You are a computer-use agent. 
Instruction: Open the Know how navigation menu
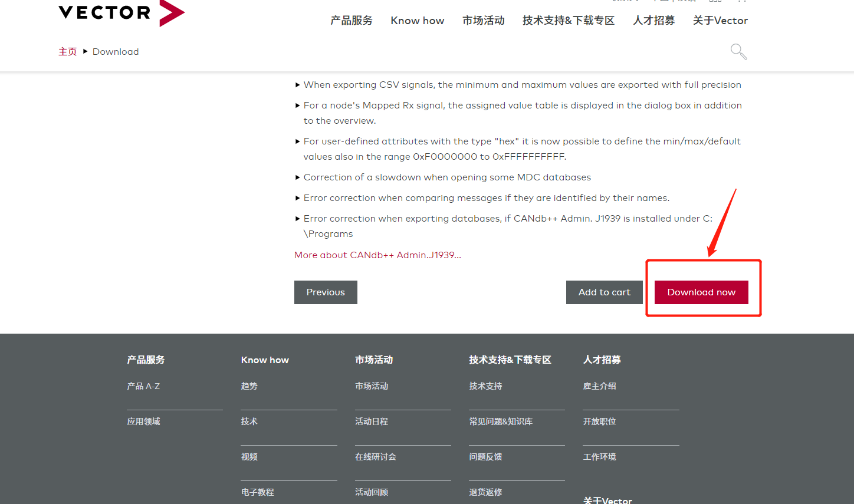[417, 20]
